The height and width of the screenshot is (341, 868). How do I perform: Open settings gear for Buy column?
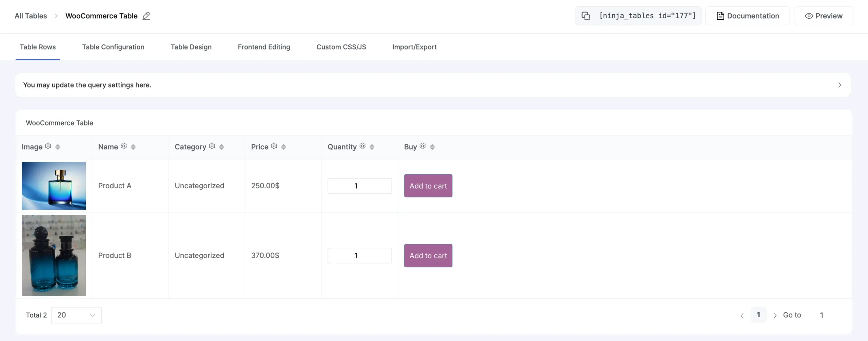point(422,146)
